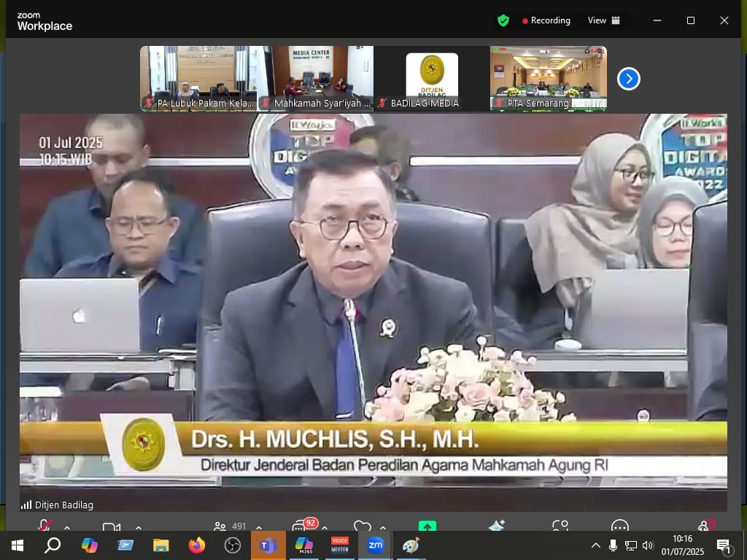The width and height of the screenshot is (747, 560).
Task: Click the green encryption shield icon
Action: [503, 20]
